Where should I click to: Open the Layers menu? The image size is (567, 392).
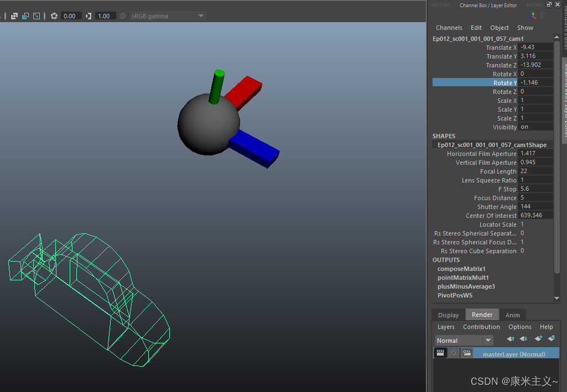pos(446,327)
